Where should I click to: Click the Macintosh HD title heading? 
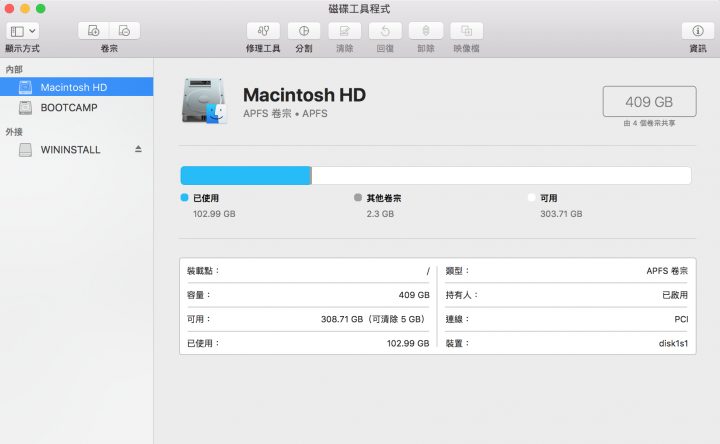point(304,95)
